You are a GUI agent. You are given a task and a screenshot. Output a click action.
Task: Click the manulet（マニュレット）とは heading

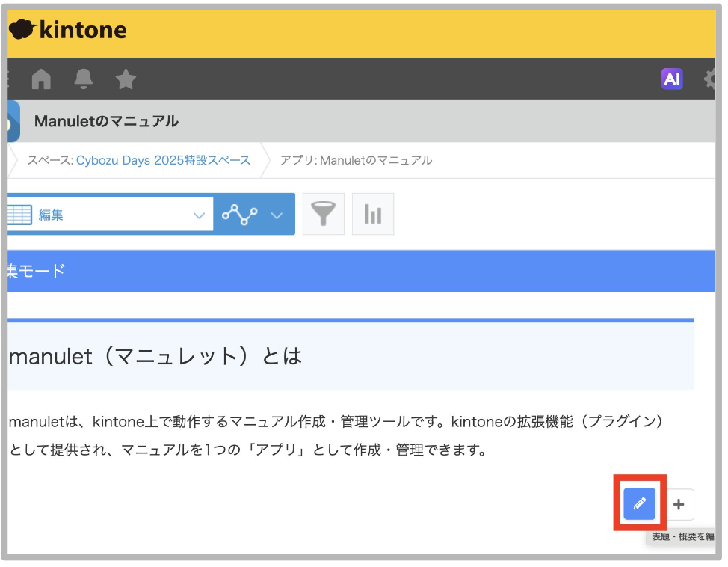tap(155, 355)
